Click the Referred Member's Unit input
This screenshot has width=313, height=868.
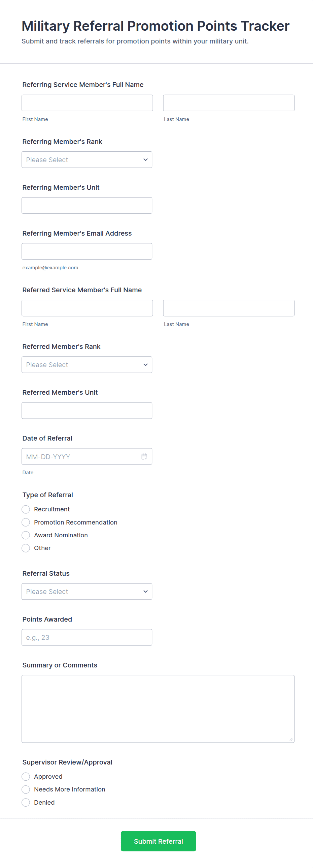[x=87, y=411]
